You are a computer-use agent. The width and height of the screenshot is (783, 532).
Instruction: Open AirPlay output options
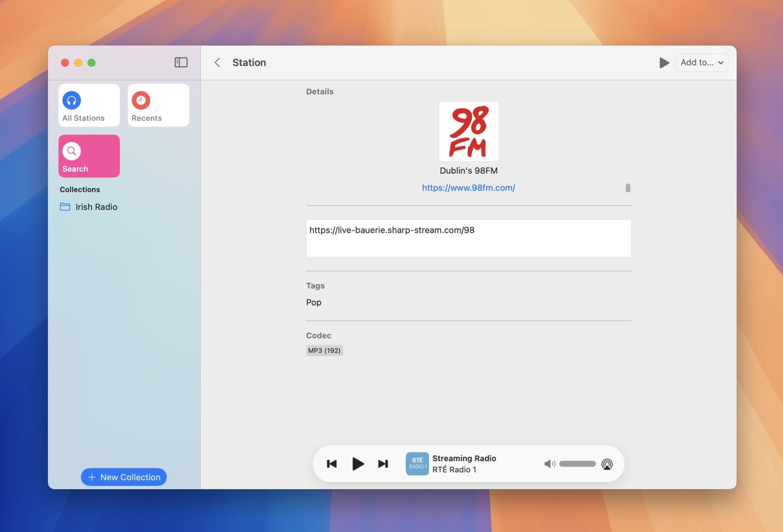coord(607,464)
